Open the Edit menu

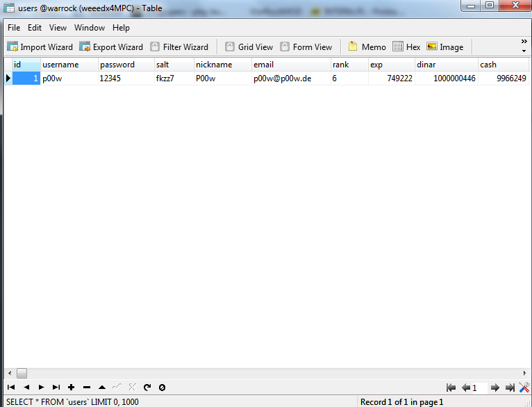[35, 28]
